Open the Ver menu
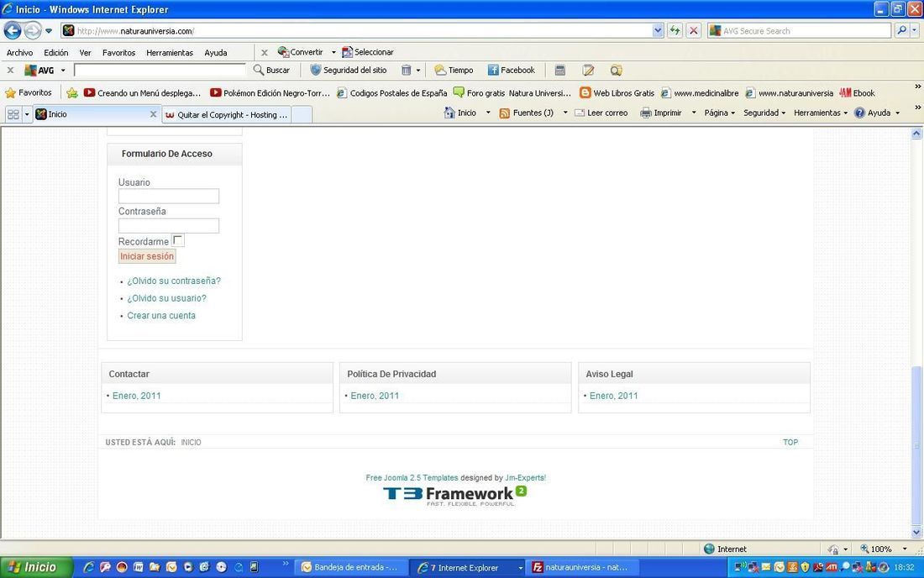This screenshot has width=924, height=578. (x=85, y=52)
